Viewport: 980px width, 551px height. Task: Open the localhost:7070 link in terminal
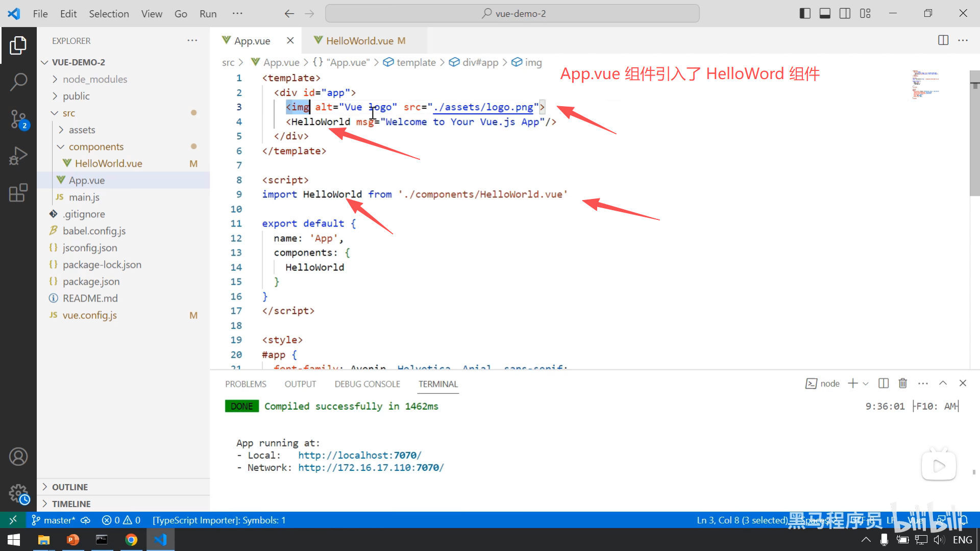(x=359, y=455)
